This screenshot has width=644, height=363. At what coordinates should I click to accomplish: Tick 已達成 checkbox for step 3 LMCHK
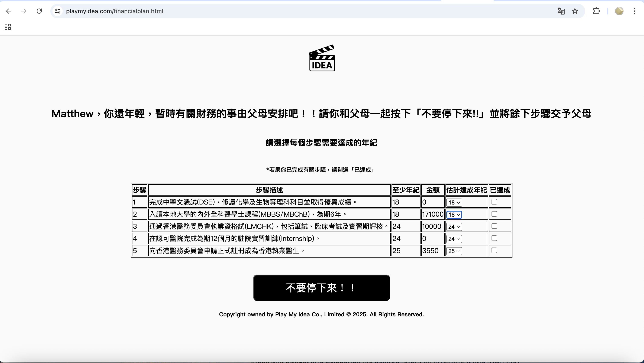click(494, 226)
